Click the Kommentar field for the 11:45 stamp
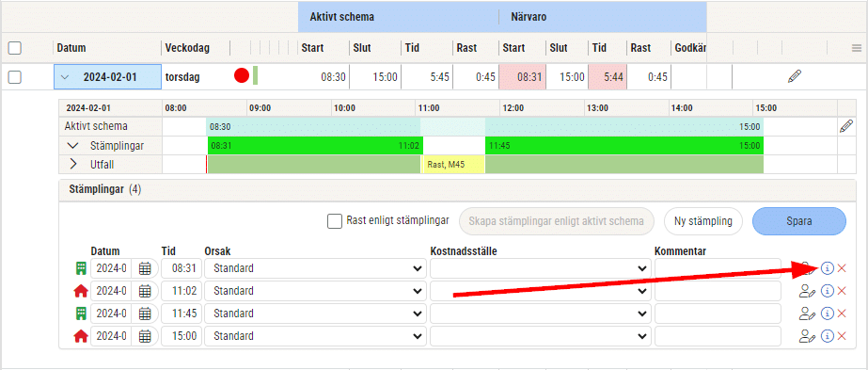 coord(718,314)
